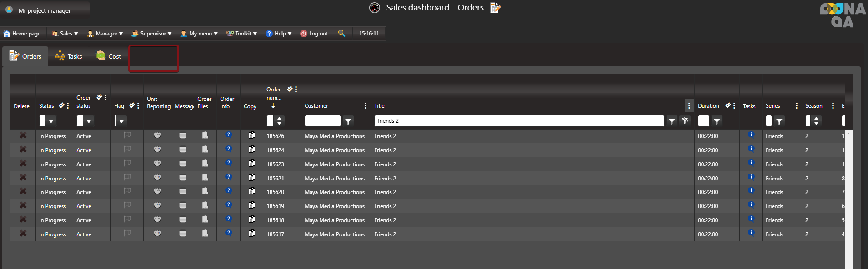Toggle the flag on order 185626
868x269 pixels.
point(127,135)
